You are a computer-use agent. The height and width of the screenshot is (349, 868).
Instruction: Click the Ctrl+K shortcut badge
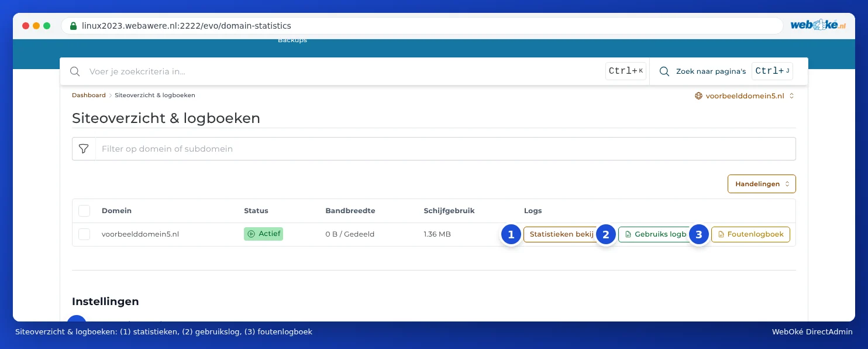tap(626, 71)
